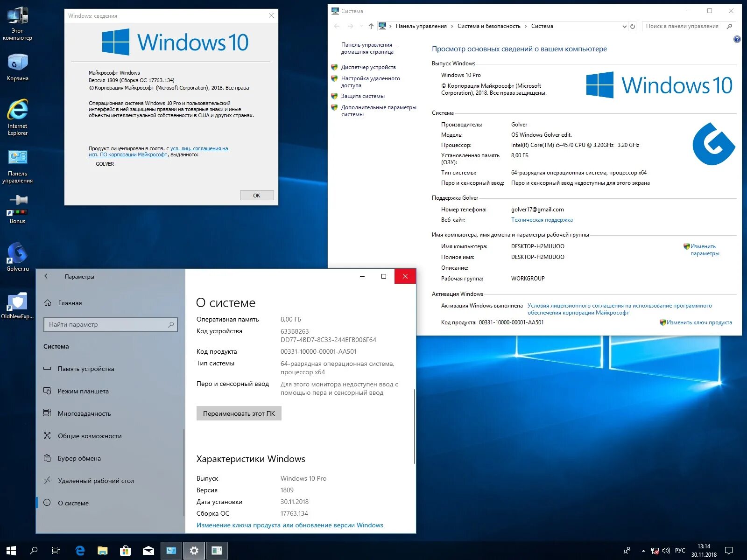Open the notification center icon
The width and height of the screenshot is (747, 560).
click(729, 551)
